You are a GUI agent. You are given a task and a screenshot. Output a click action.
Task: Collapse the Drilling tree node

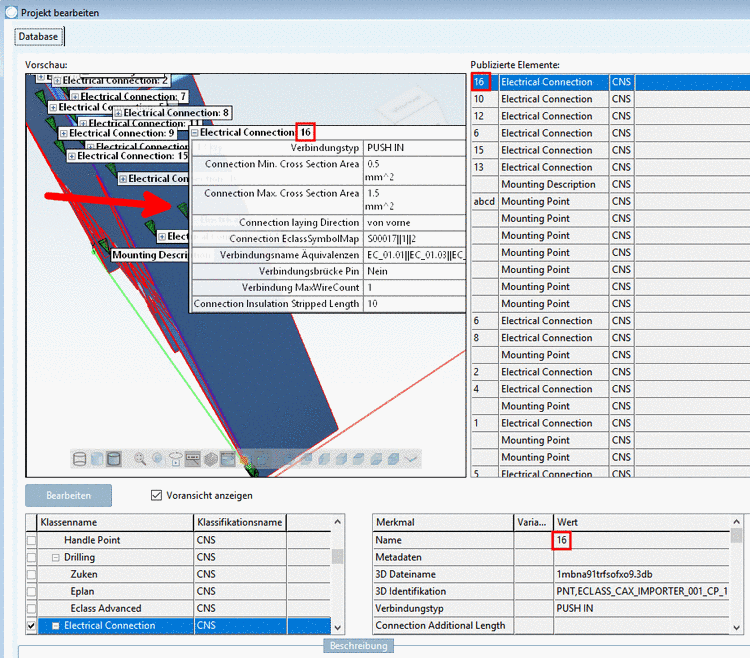(x=55, y=558)
